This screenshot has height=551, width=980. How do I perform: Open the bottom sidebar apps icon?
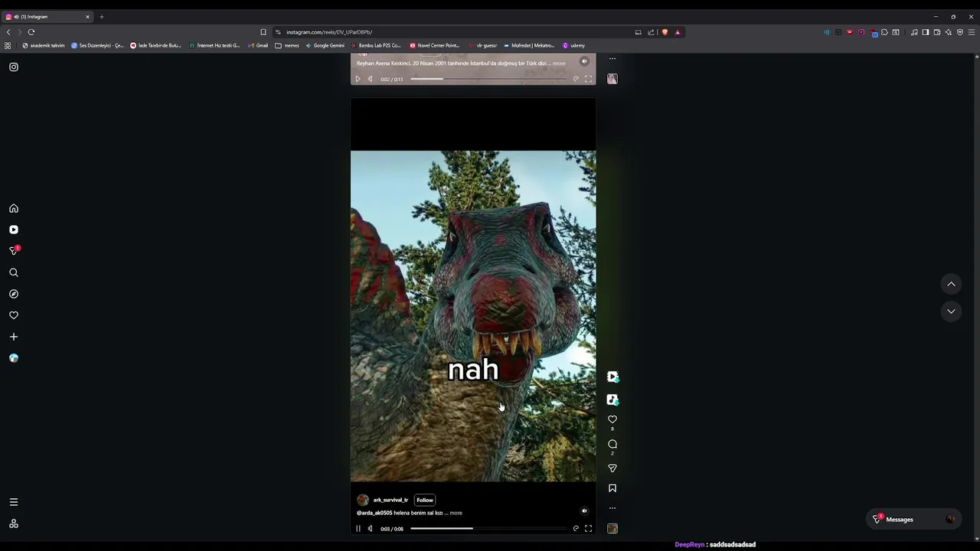click(14, 523)
